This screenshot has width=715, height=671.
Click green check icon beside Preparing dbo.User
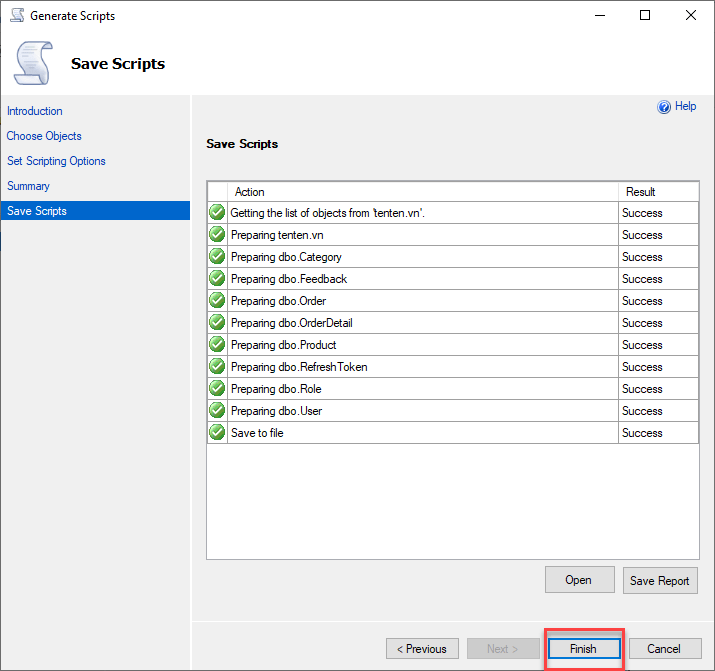click(217, 410)
